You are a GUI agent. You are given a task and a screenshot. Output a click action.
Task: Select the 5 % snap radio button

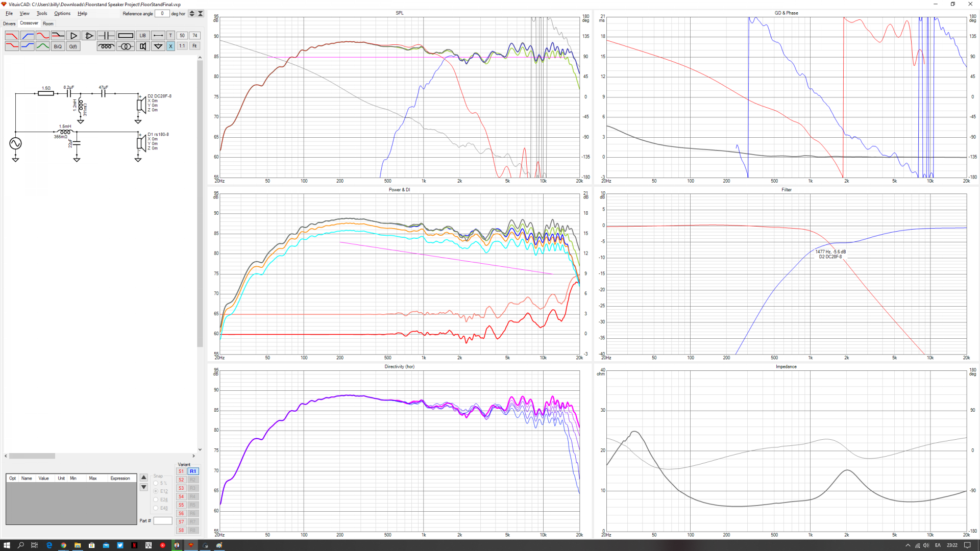[156, 483]
